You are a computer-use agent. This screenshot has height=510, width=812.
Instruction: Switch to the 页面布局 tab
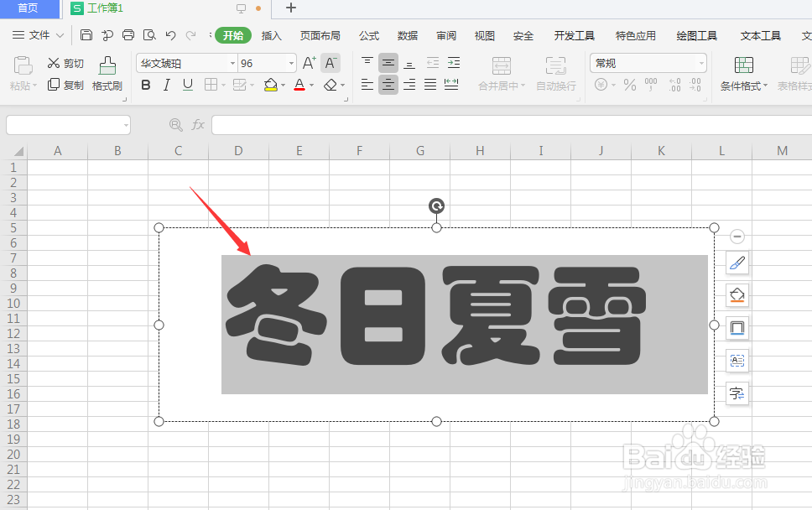click(320, 36)
